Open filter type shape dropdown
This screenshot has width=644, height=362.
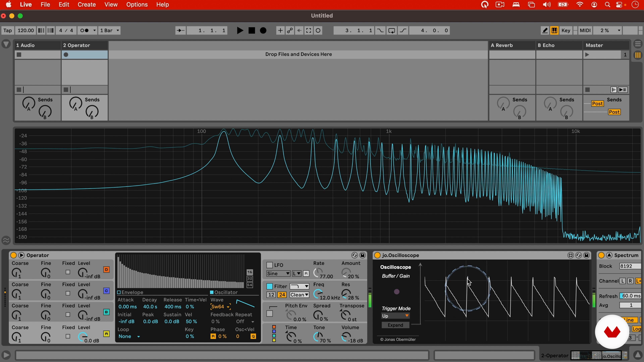click(300, 286)
